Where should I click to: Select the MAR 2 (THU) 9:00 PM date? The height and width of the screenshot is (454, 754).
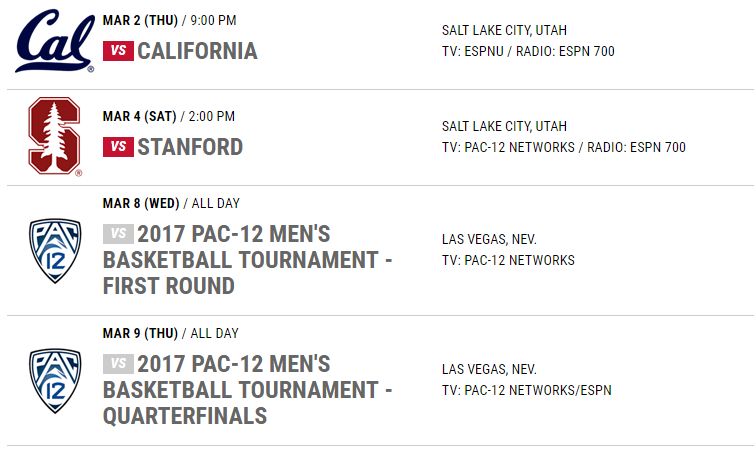[169, 21]
